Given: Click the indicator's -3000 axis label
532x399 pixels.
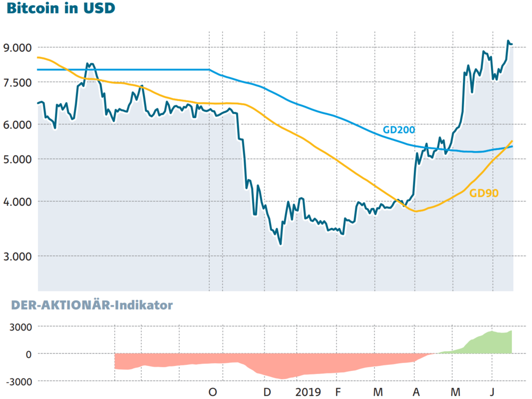Looking at the screenshot, I should [x=19, y=381].
